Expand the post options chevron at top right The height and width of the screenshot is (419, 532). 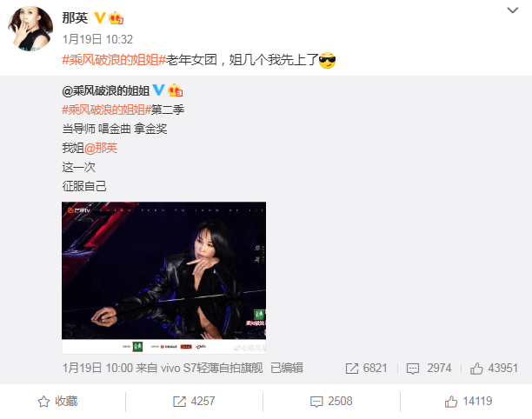pyautogui.click(x=512, y=10)
